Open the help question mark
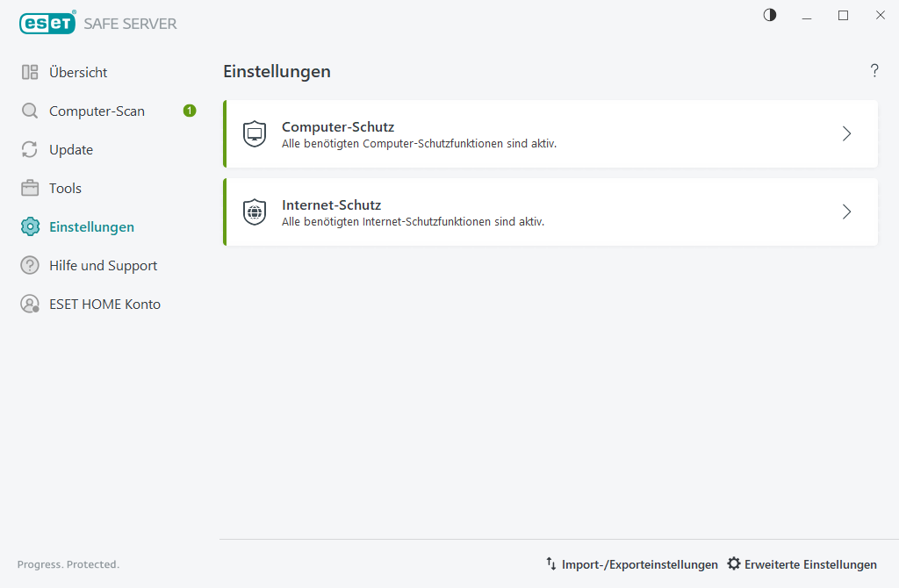Image resolution: width=899 pixels, height=588 pixels. [874, 71]
